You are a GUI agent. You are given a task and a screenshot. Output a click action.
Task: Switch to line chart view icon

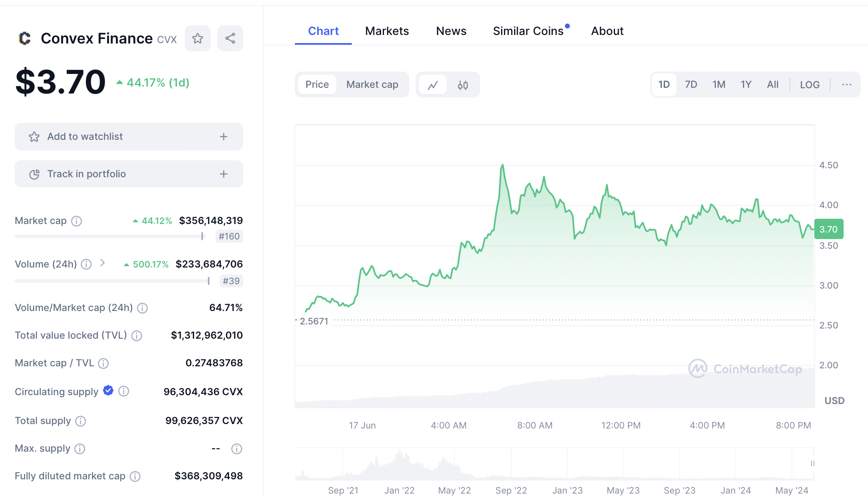433,85
